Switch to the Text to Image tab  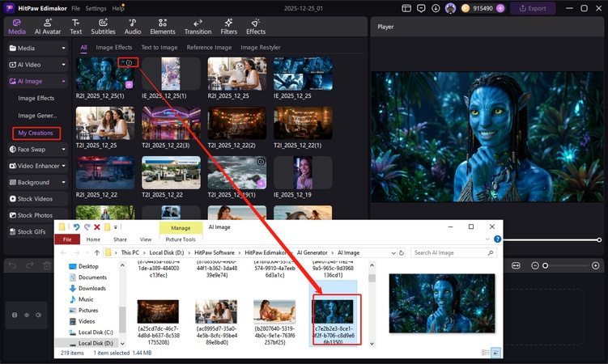tap(159, 48)
